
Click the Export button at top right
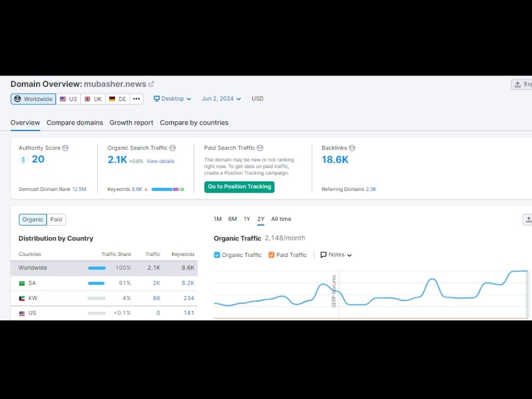tap(522, 84)
